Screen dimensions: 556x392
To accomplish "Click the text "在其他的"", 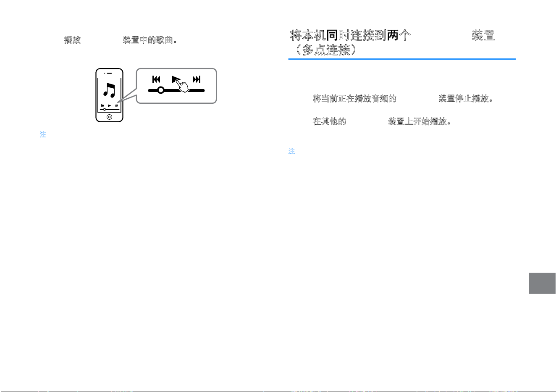I will point(329,121).
